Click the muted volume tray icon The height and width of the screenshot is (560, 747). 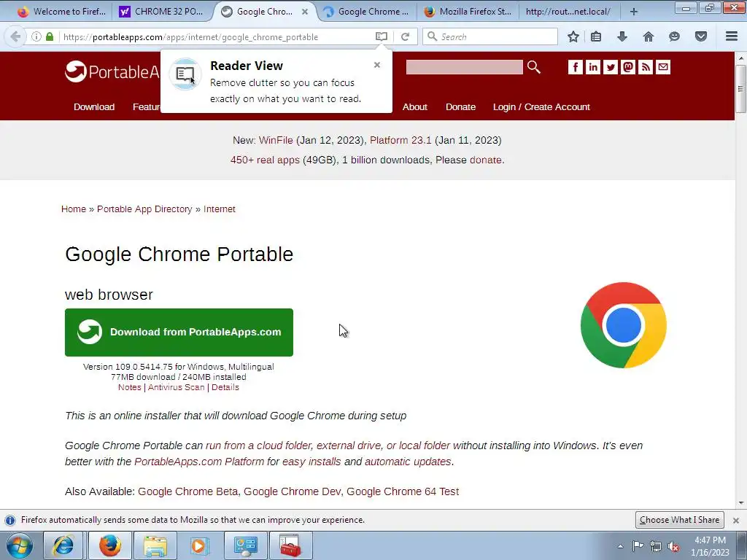(673, 547)
